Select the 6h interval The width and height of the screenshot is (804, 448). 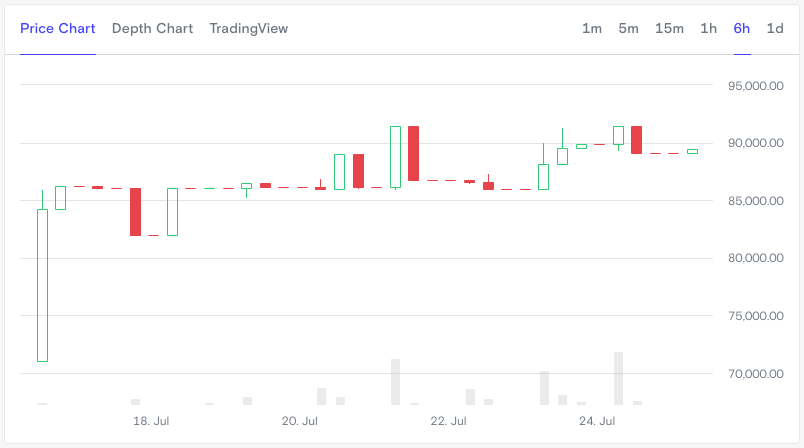pyautogui.click(x=742, y=28)
